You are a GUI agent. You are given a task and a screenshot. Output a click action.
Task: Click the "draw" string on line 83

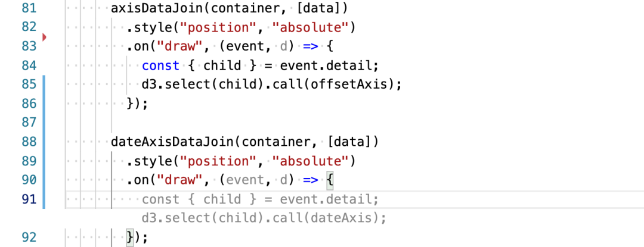(x=180, y=46)
